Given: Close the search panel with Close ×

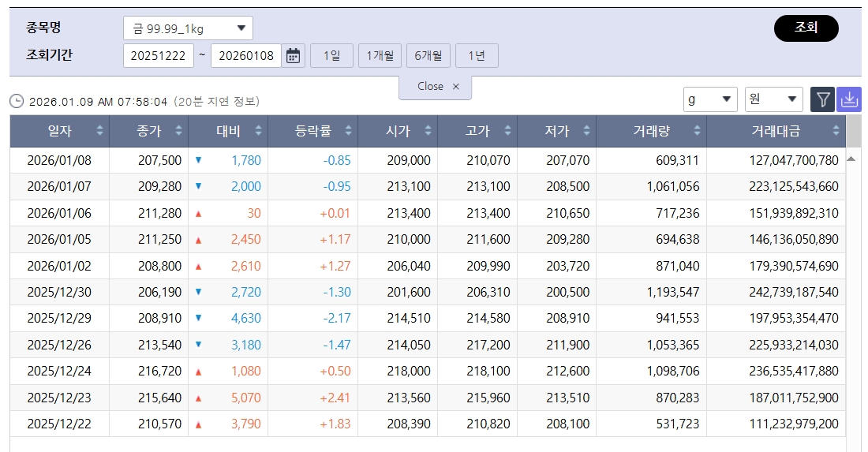Looking at the screenshot, I should [x=435, y=87].
